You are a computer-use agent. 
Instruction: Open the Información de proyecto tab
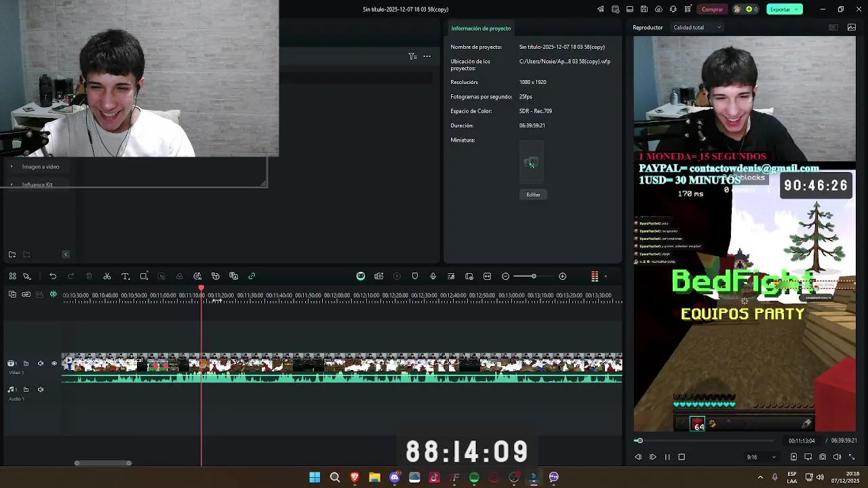click(x=481, y=28)
